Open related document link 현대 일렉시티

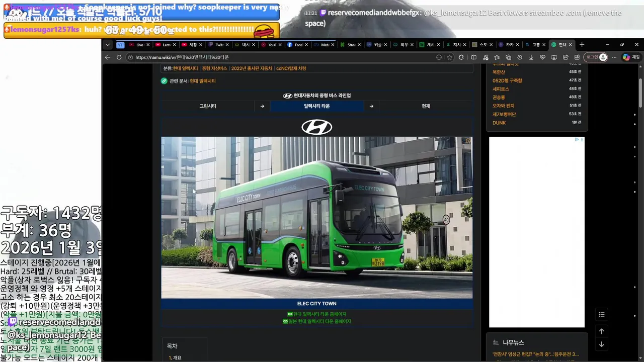pos(203,81)
